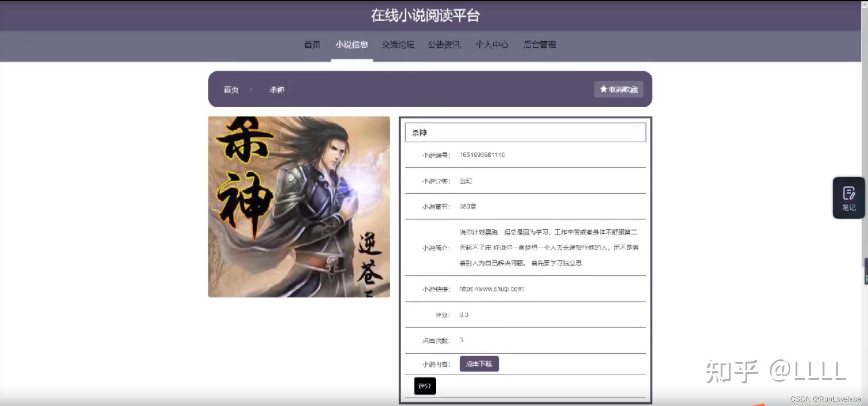Open the shuqi.com novel link
Image resolution: width=868 pixels, height=406 pixels.
click(492, 289)
